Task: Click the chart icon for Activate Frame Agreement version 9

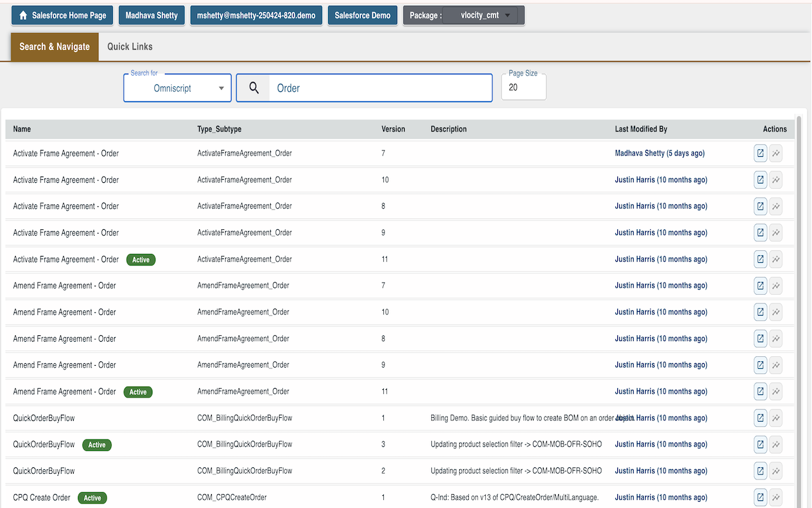Action: coord(776,232)
